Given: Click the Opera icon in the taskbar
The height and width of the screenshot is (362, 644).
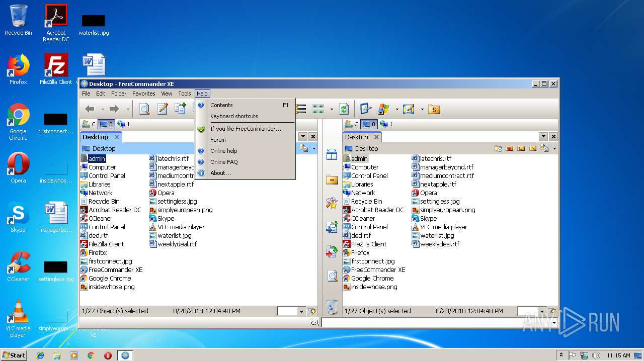Looking at the screenshot, I should coord(108,355).
